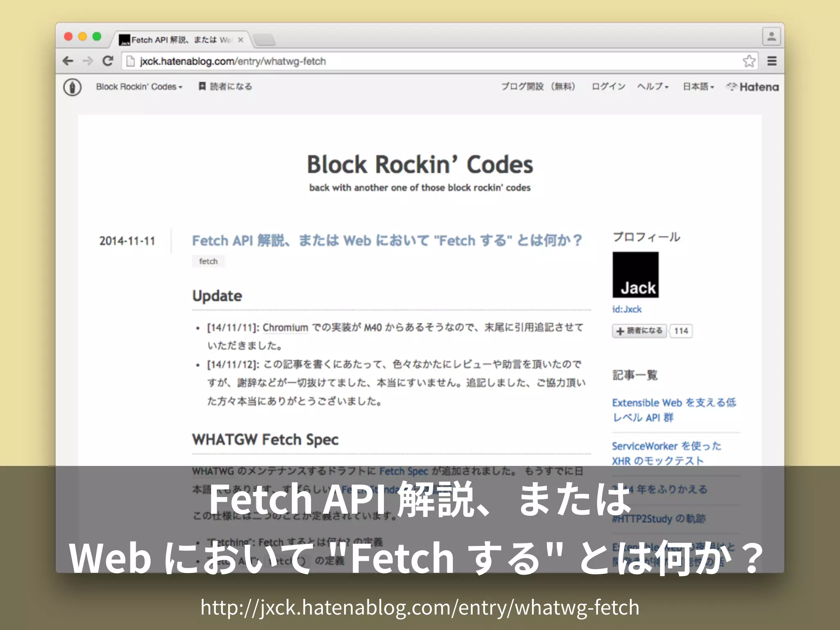Click the browser back arrow
Image resolution: width=840 pixels, height=630 pixels.
[x=68, y=61]
